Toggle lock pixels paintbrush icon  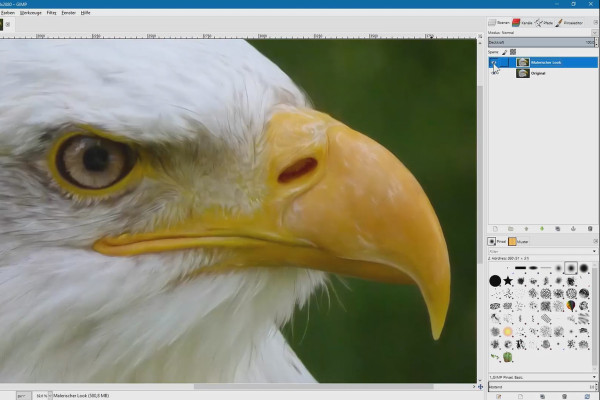(504, 52)
